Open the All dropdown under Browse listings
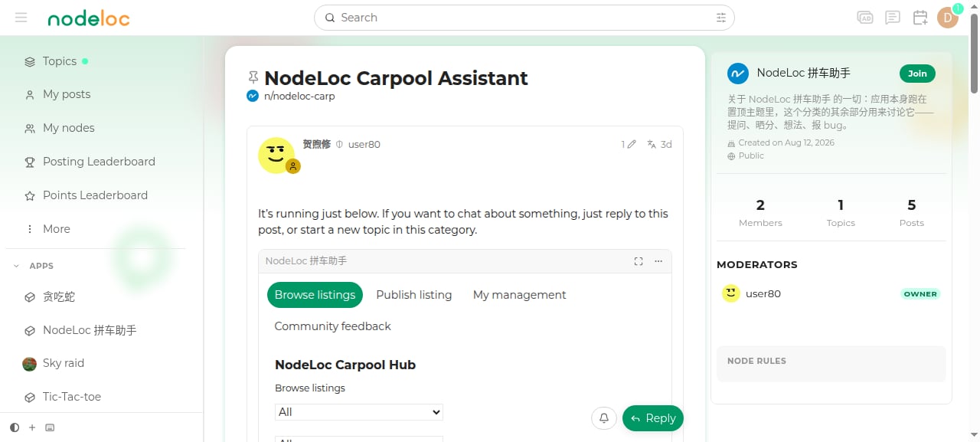 [x=359, y=412]
